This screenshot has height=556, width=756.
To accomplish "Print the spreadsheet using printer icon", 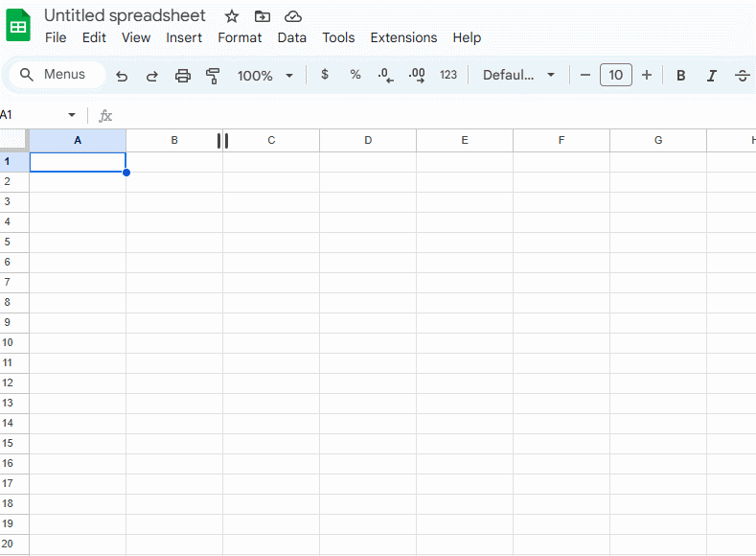I will (x=183, y=76).
